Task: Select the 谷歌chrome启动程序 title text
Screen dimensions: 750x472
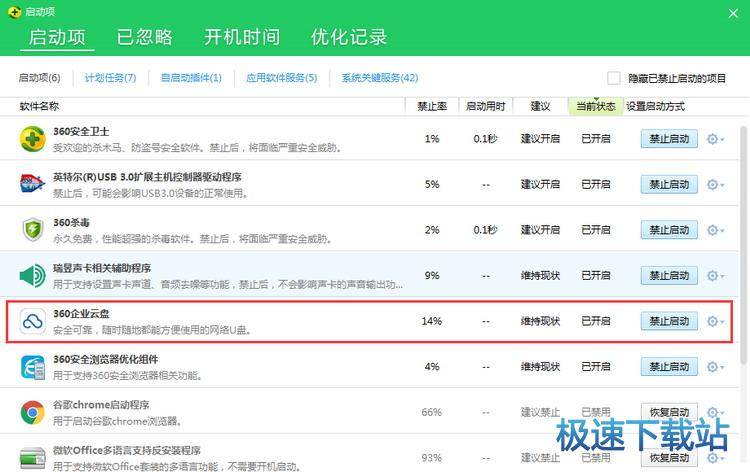Action: (101, 405)
